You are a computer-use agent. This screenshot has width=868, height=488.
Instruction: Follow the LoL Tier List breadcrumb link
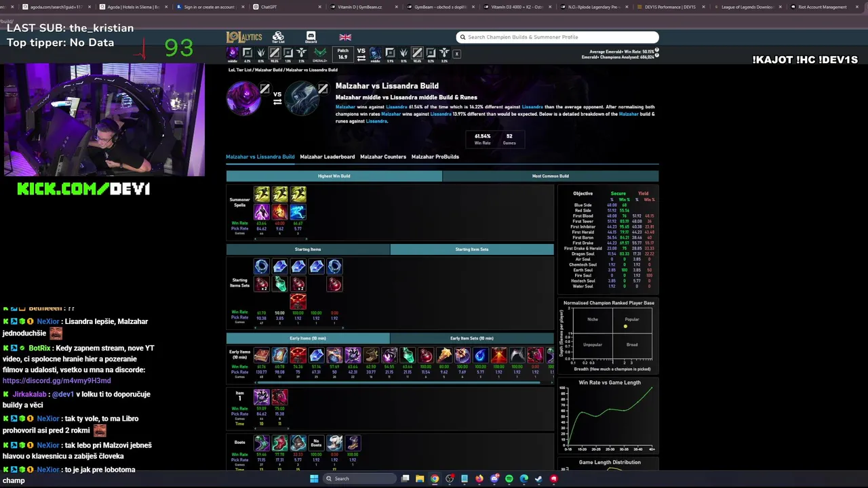[239, 70]
